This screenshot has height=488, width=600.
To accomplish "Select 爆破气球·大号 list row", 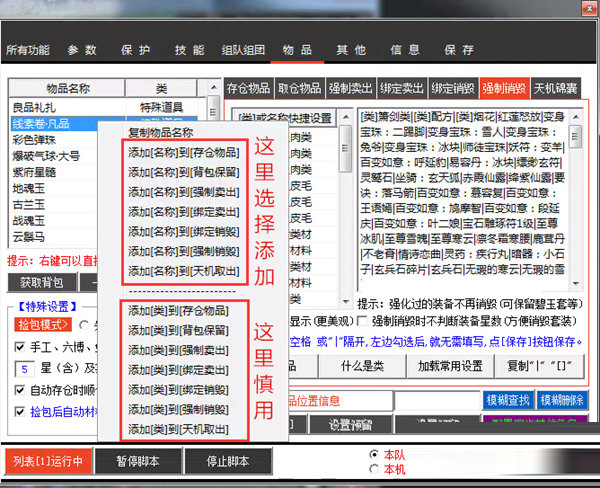I will tap(46, 156).
